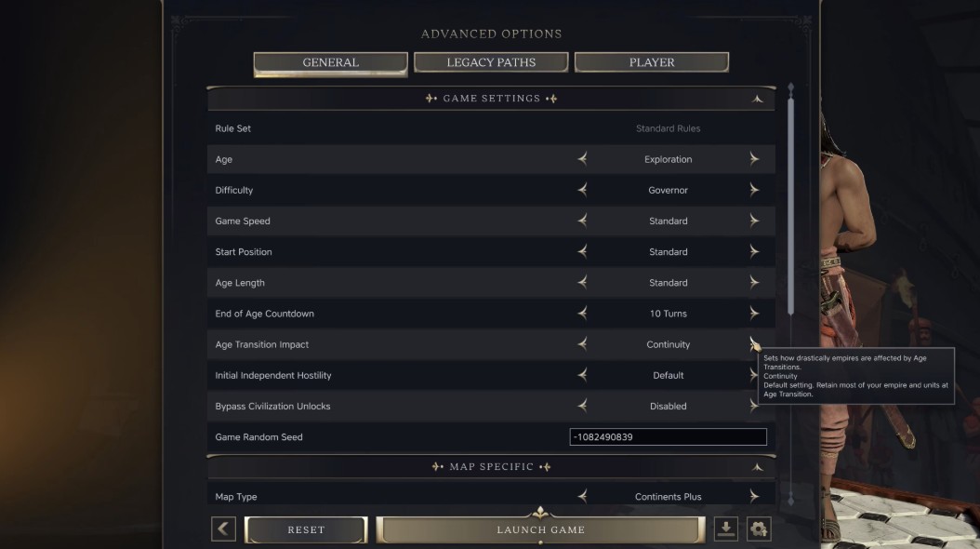980x549 pixels.
Task: Click previous arrow for End of Age Countdown
Action: point(582,313)
